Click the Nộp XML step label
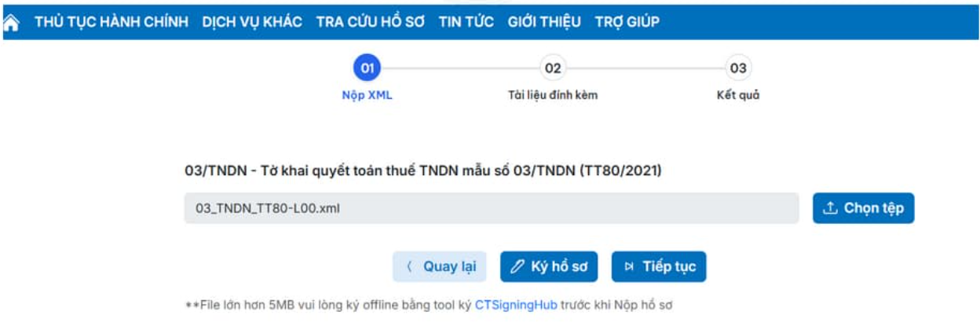Image resolution: width=980 pixels, height=330 pixels. 367,95
